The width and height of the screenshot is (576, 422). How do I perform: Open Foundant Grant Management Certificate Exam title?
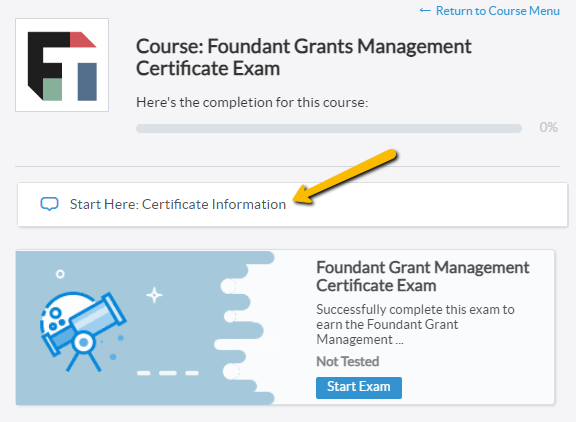point(422,276)
